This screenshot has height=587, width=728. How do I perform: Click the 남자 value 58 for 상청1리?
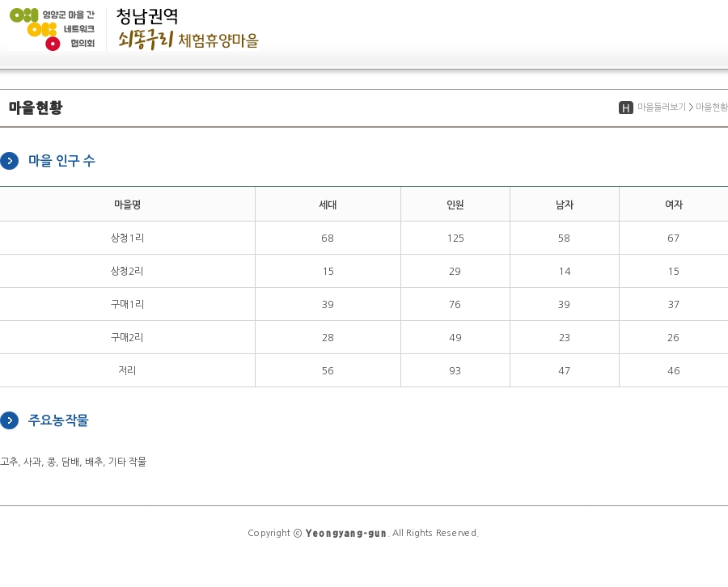point(564,238)
